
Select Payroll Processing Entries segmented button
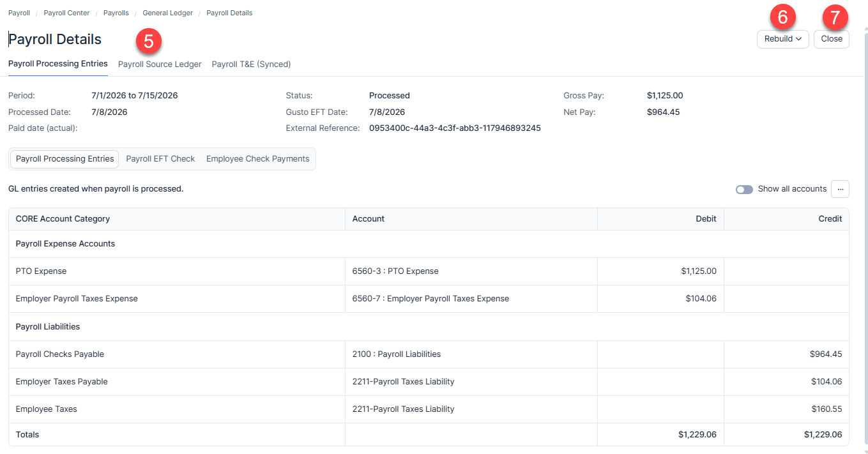click(65, 159)
